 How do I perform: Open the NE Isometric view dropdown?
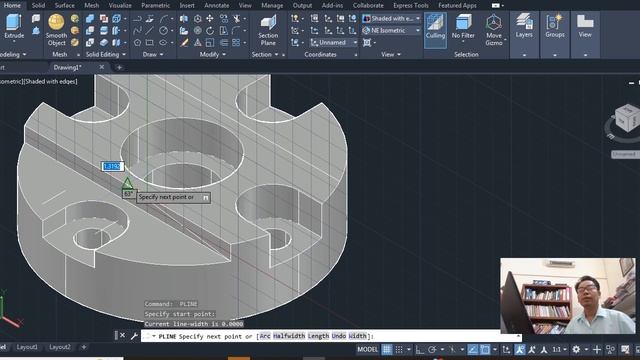tap(391, 30)
